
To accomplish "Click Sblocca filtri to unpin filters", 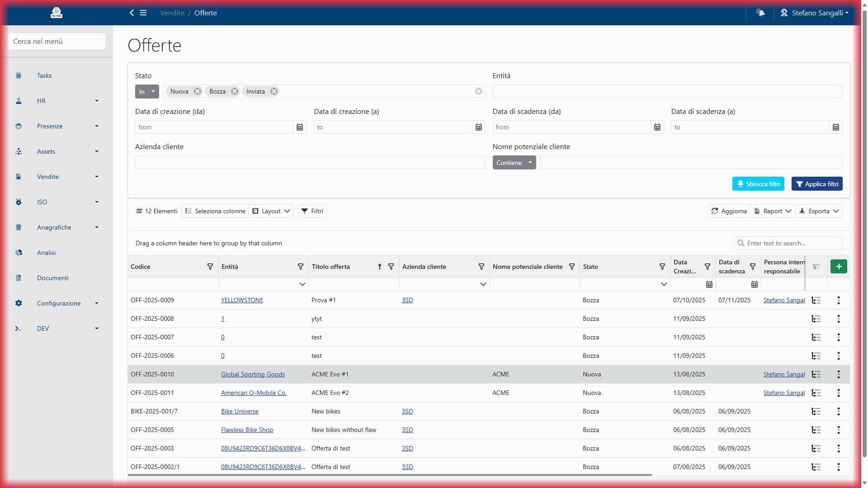I will [758, 184].
